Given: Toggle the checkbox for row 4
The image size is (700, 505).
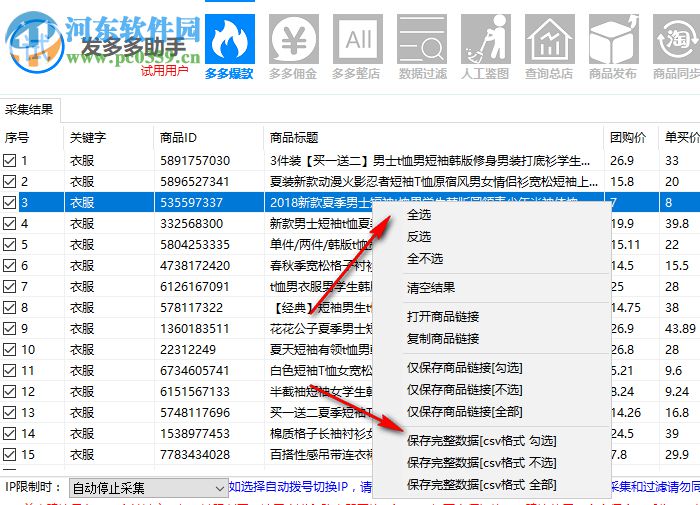Looking at the screenshot, I should tap(9, 223).
